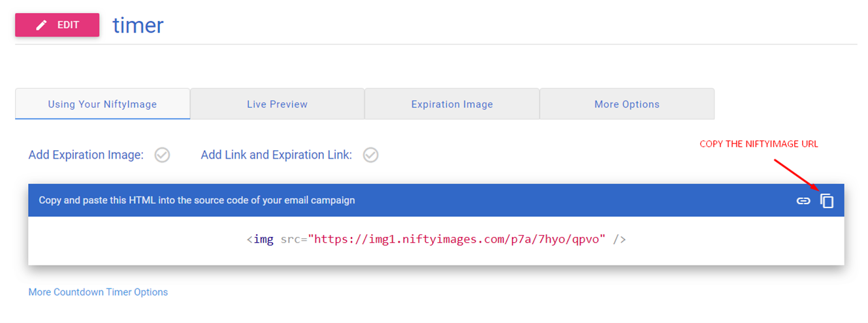Select the timer title text
Screen dimensions: 868x323
point(138,25)
